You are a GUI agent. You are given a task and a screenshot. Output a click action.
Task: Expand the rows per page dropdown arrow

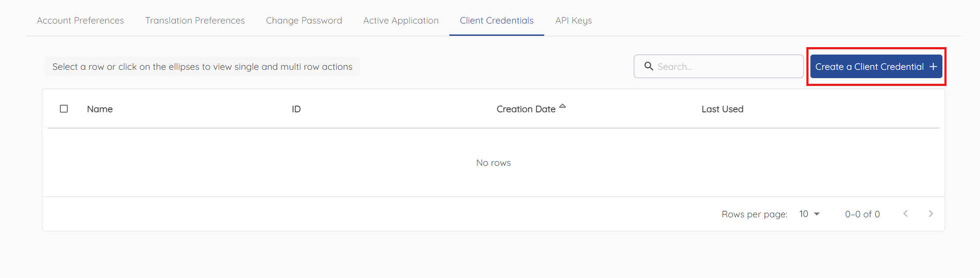pyautogui.click(x=817, y=214)
